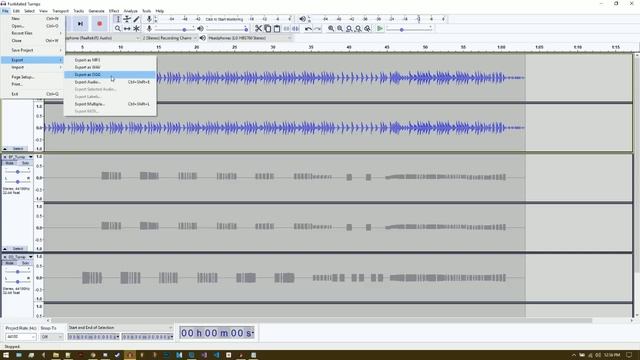Open the Generate menu
Image resolution: width=640 pixels, height=360 pixels.
(96, 11)
